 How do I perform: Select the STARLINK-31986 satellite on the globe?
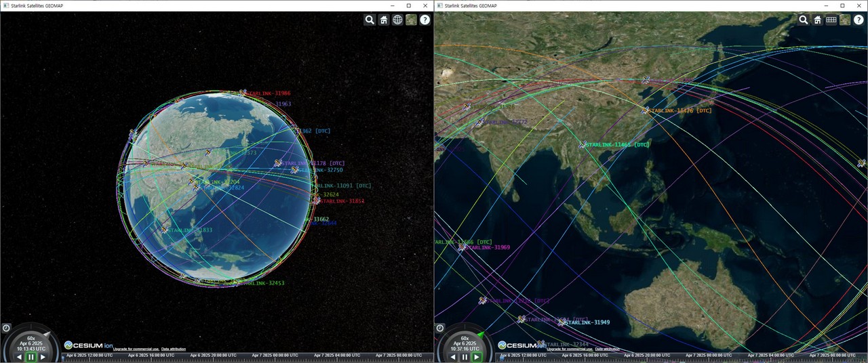pos(243,93)
